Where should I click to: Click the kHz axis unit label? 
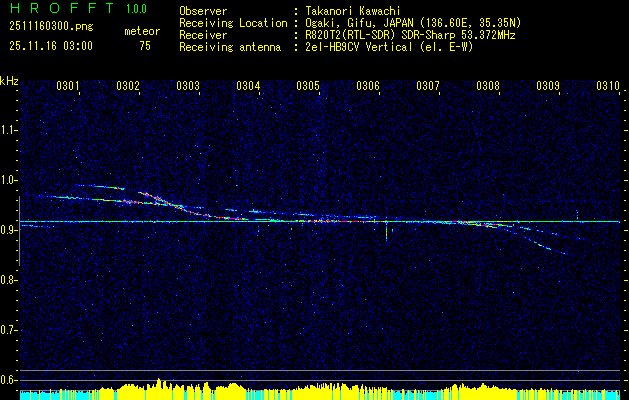(x=9, y=81)
